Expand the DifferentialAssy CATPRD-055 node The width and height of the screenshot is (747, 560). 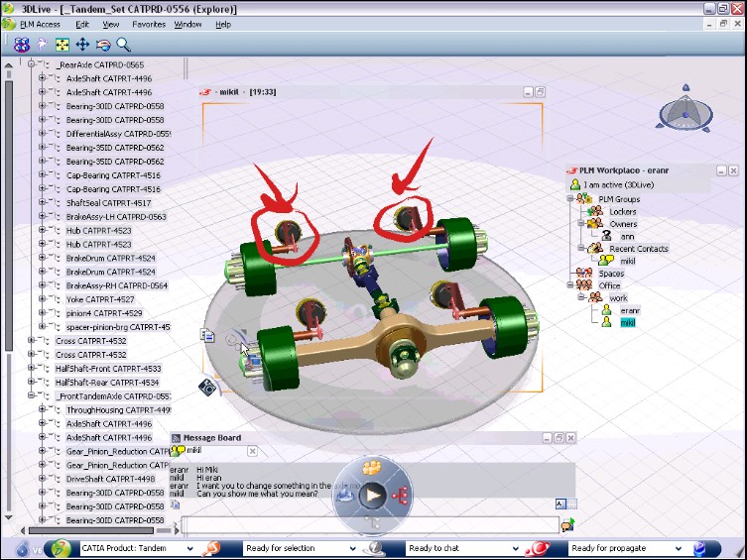42,133
